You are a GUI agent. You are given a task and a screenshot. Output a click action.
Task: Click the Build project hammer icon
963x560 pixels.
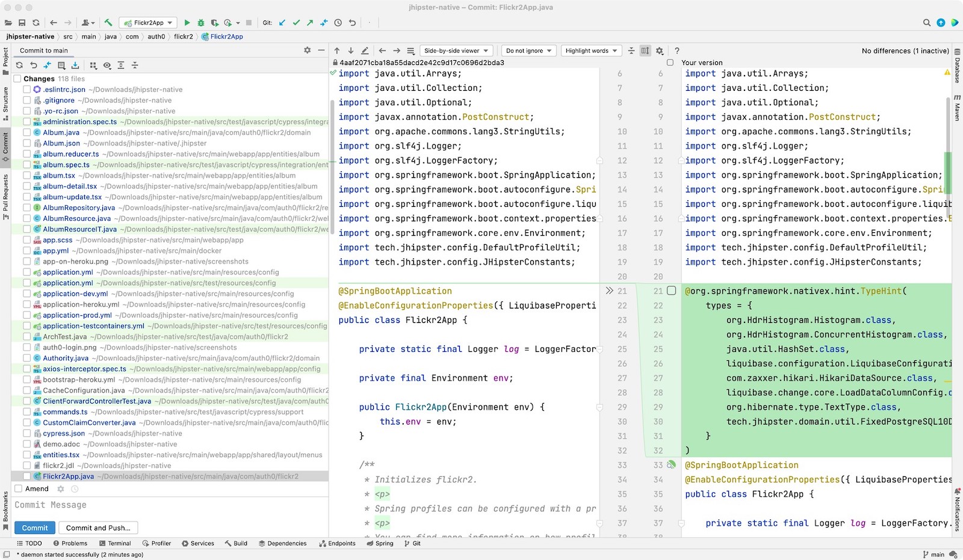click(x=108, y=23)
